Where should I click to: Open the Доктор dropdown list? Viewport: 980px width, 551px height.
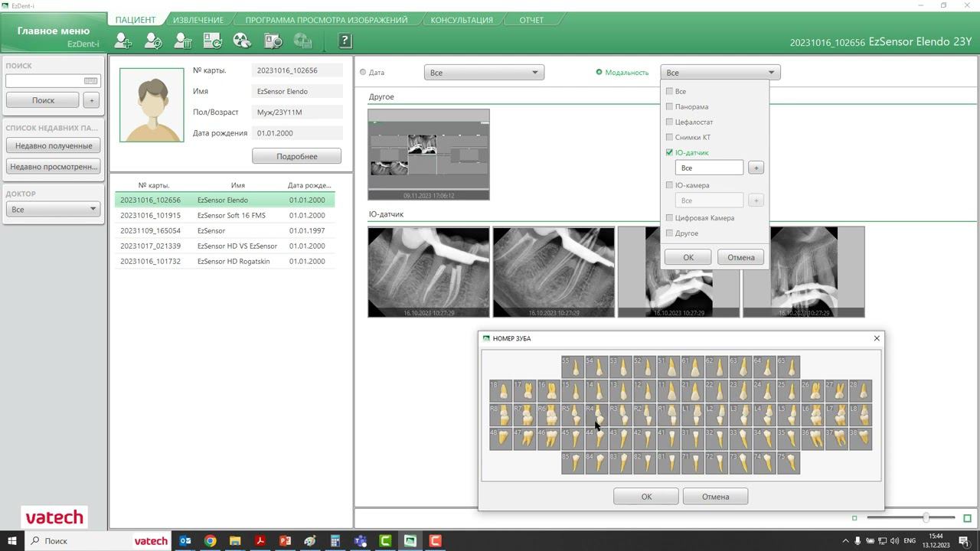(x=53, y=209)
